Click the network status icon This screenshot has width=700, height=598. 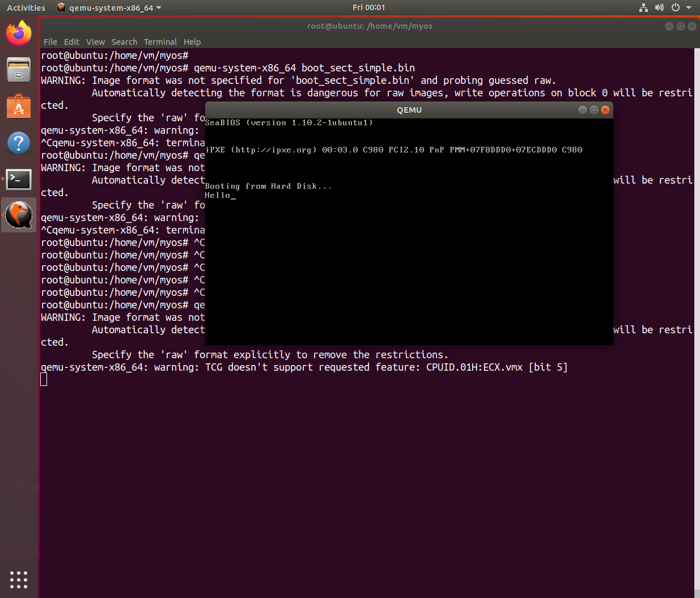(643, 7)
